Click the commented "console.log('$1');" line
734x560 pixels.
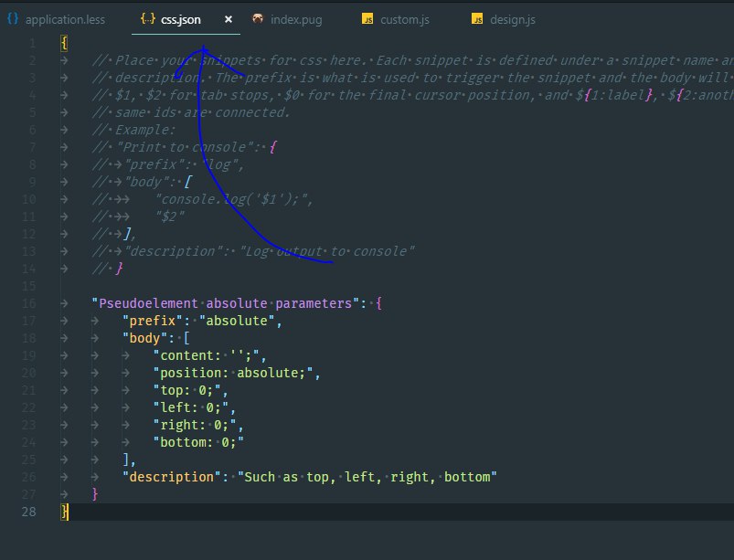click(234, 200)
